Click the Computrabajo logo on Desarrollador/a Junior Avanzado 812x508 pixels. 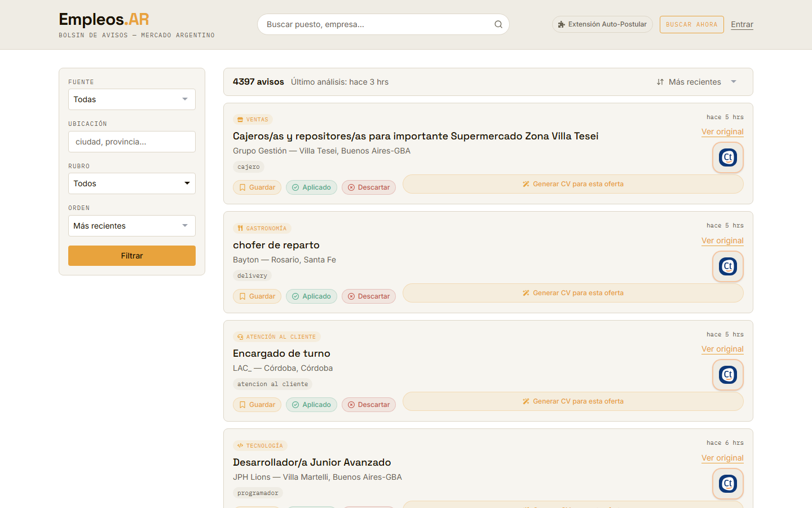tap(728, 484)
